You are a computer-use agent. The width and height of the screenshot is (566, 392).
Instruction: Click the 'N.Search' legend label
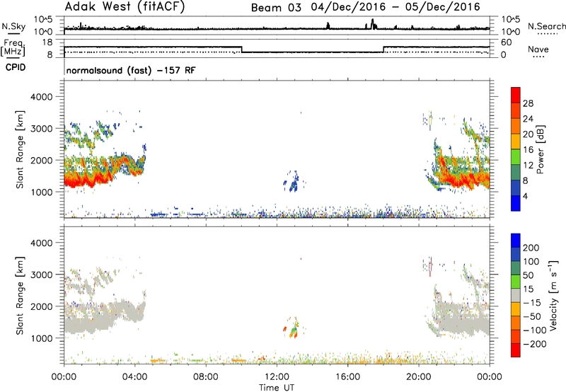pos(546,26)
